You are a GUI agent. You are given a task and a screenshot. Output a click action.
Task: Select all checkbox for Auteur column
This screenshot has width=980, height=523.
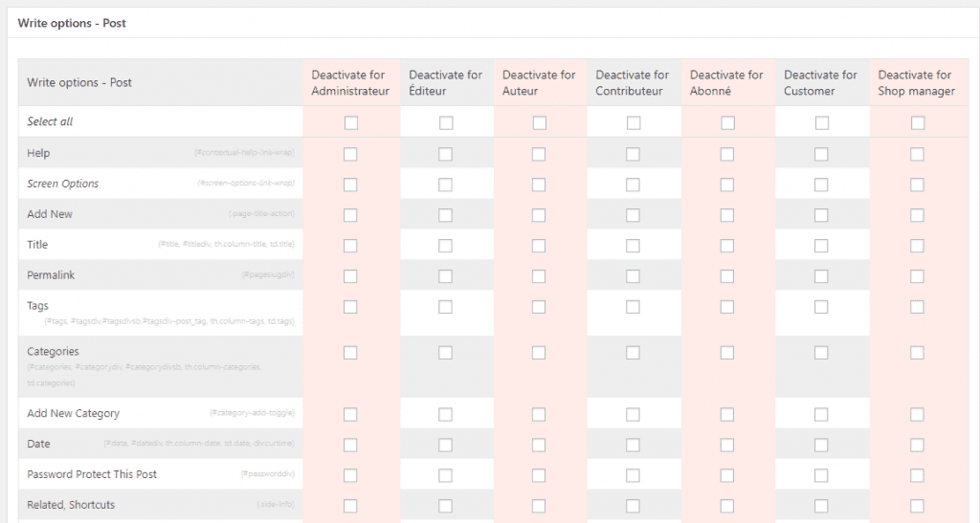[x=540, y=122]
